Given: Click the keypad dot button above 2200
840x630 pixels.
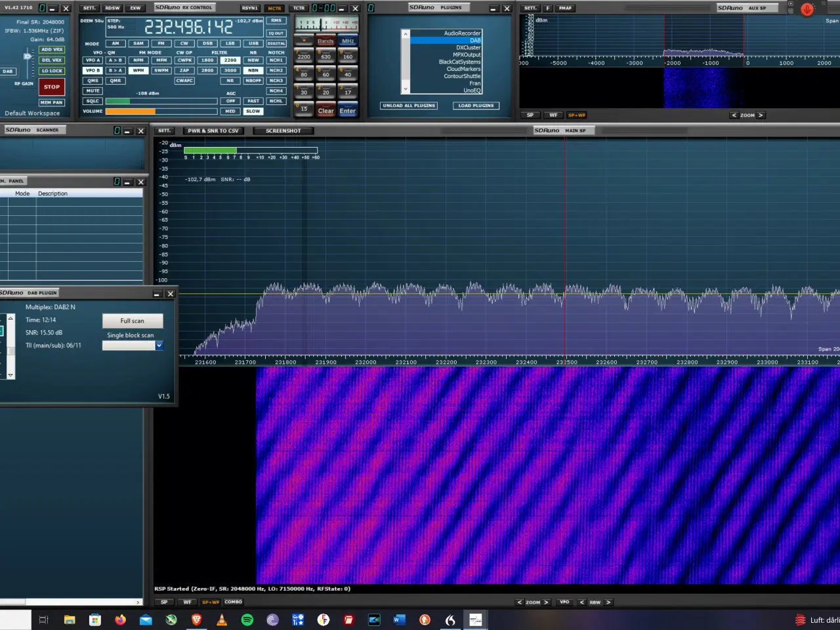Looking at the screenshot, I should click(304, 40).
